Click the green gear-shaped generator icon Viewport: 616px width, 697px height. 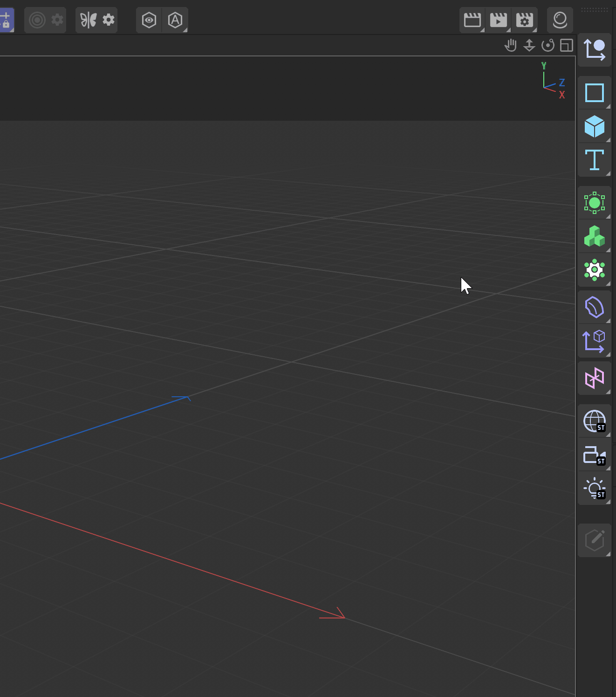pyautogui.click(x=595, y=270)
